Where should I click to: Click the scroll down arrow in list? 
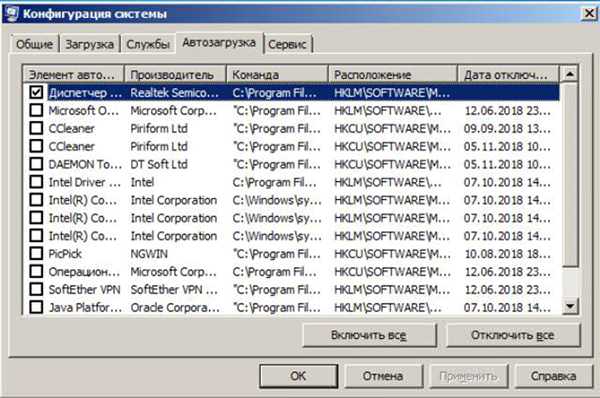point(570,306)
